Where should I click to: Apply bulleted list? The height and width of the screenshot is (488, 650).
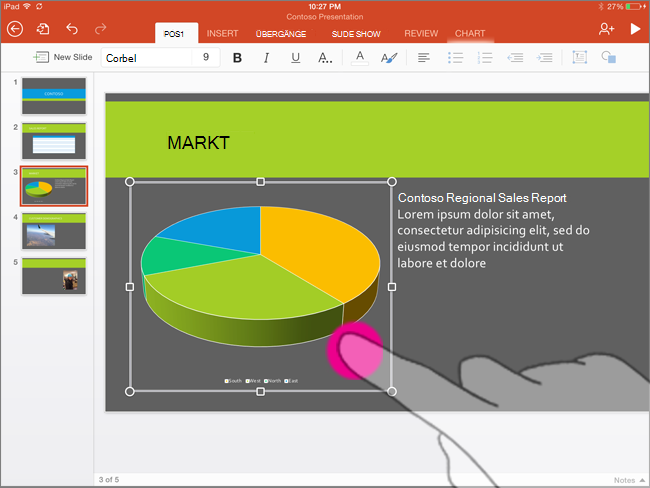coord(455,58)
